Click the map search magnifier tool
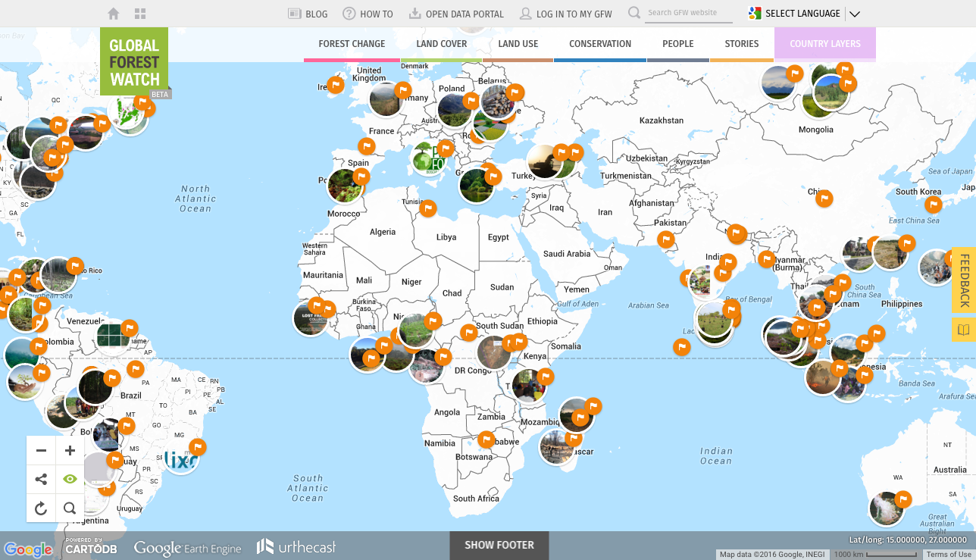This screenshot has height=560, width=976. pos(70,508)
